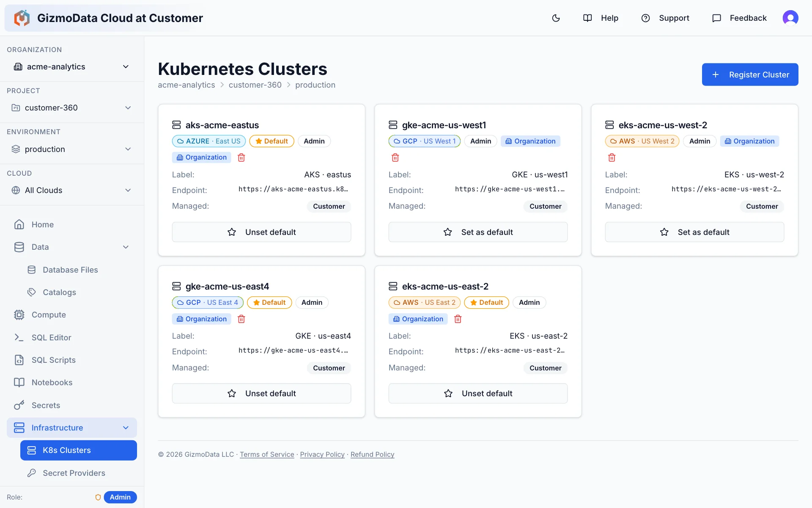The width and height of the screenshot is (812, 508).
Task: Delete the aks-acme-eastus cluster trash icon
Action: tap(241, 157)
